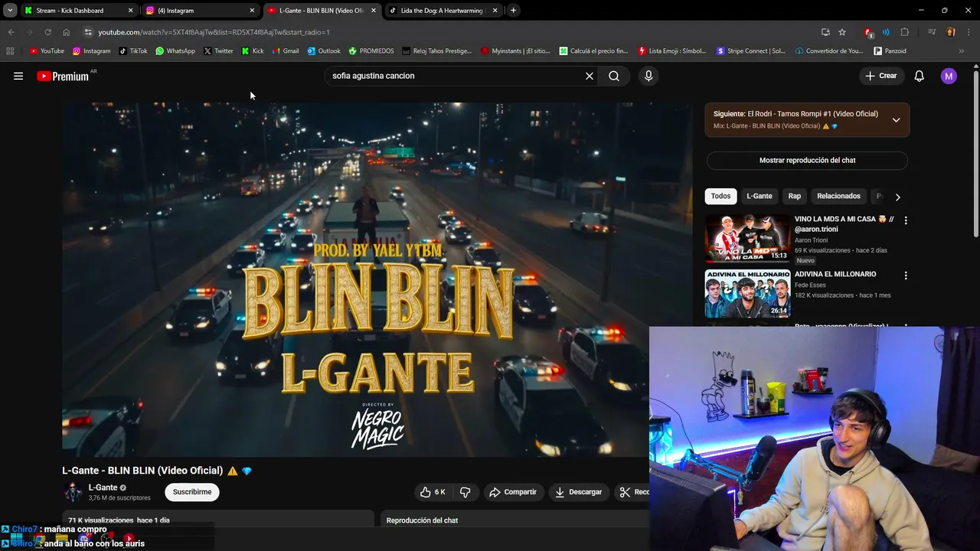Image resolution: width=980 pixels, height=551 pixels.
Task: Select the Rap filter chip
Action: (x=795, y=196)
